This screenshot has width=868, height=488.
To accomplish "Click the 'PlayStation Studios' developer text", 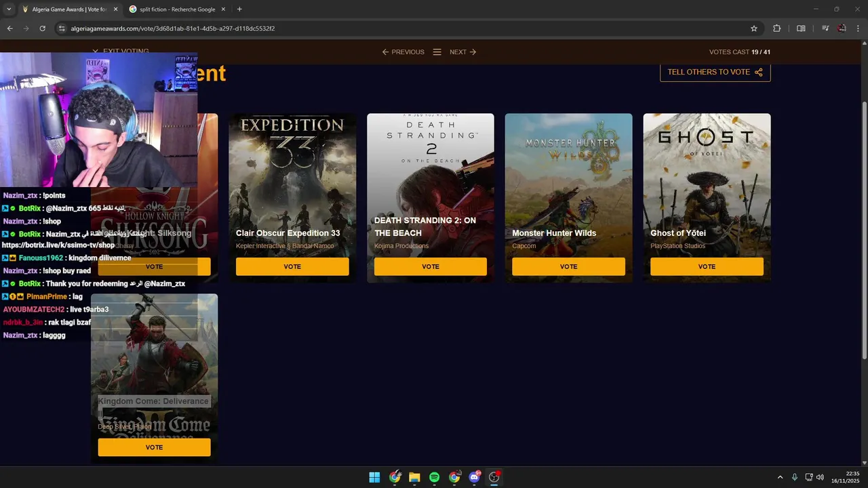I will (x=677, y=246).
